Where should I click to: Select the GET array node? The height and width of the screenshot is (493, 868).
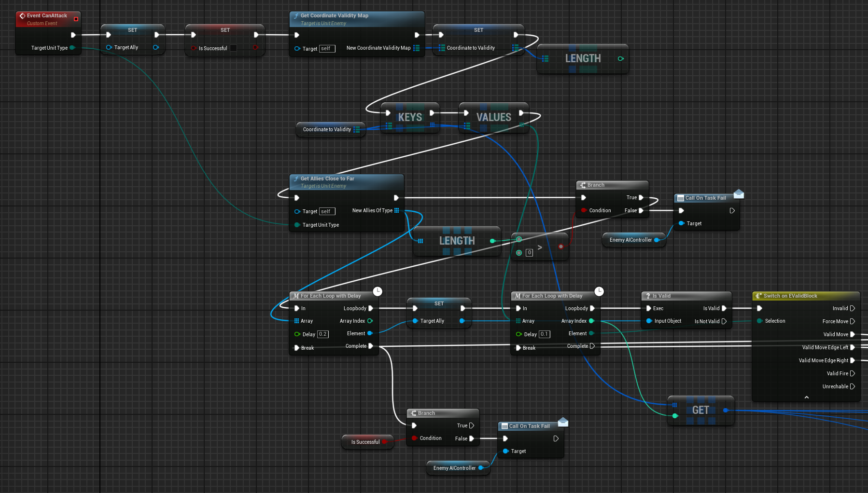point(700,411)
